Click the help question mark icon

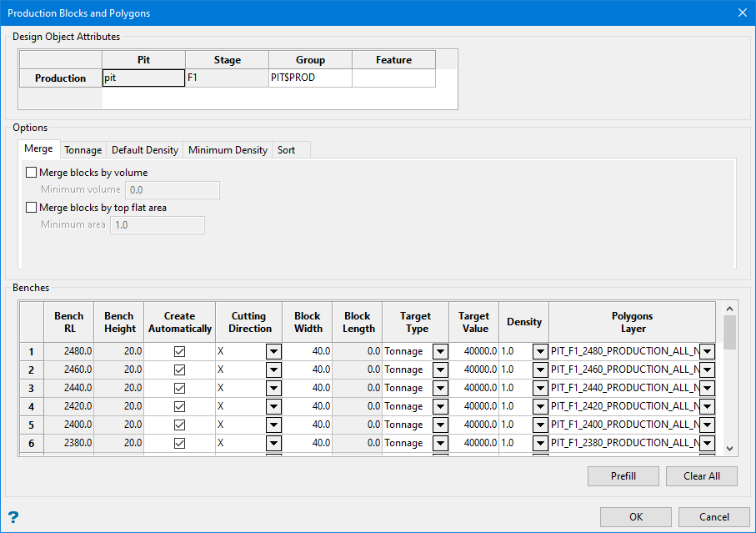click(13, 517)
